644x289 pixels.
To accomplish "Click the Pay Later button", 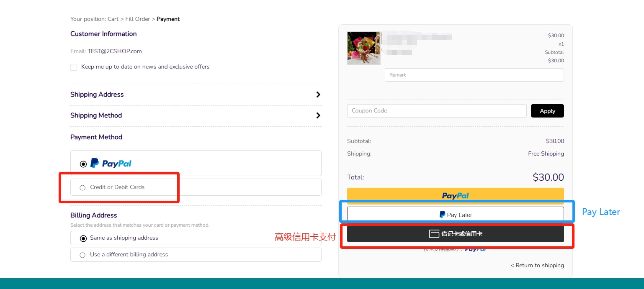I will pyautogui.click(x=456, y=215).
